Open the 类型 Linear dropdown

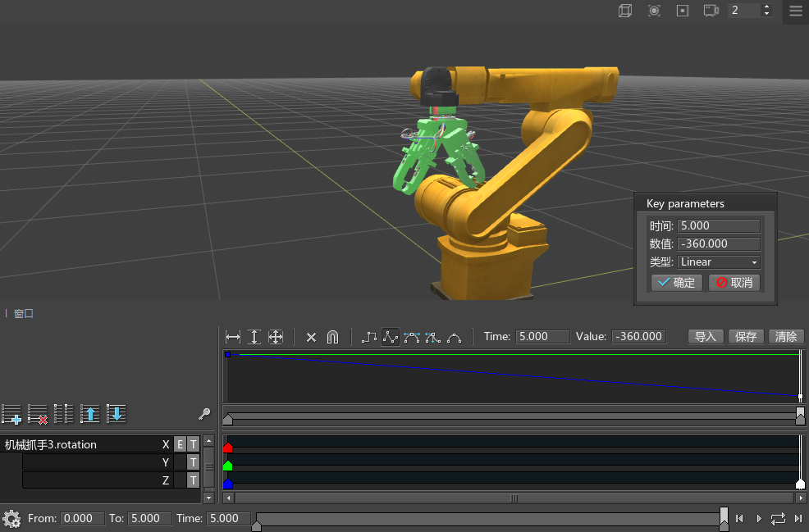tap(719, 262)
